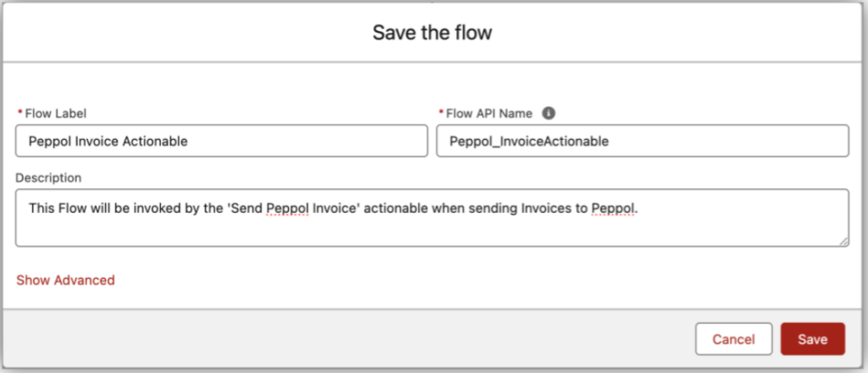868x373 pixels.
Task: Grab the Description textarea resize handle
Action: point(843,242)
